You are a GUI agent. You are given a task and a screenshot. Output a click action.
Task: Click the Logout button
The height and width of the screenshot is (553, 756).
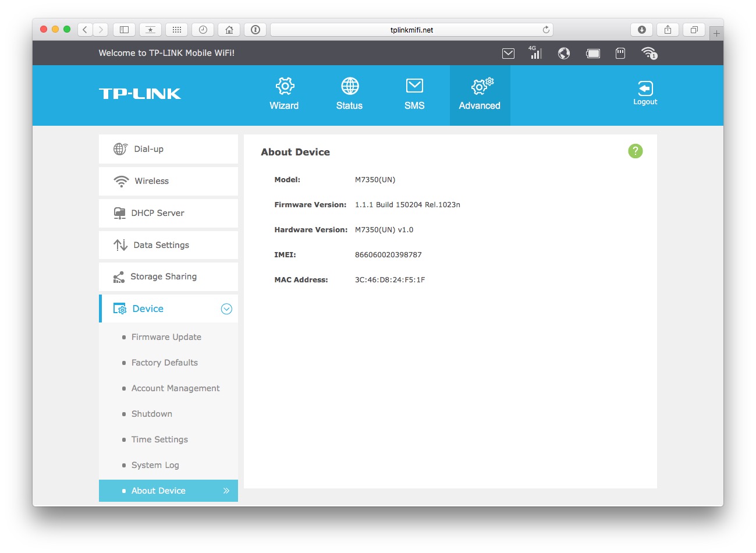645,94
